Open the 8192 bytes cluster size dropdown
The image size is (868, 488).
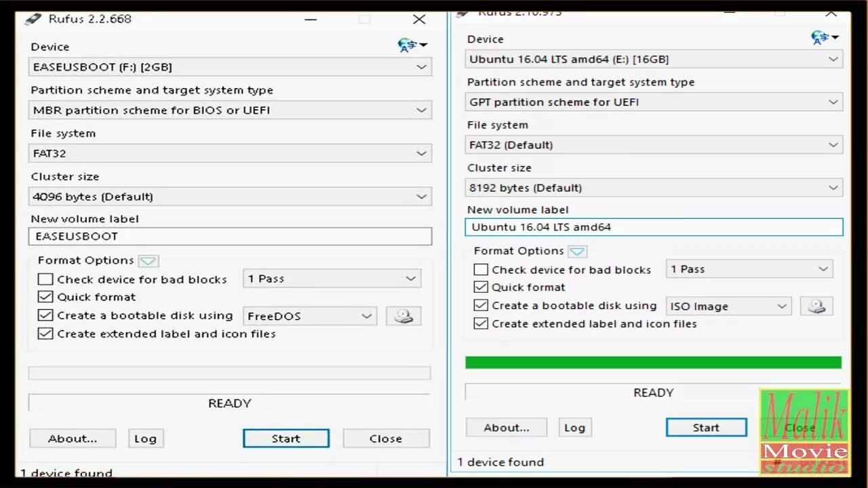click(654, 188)
